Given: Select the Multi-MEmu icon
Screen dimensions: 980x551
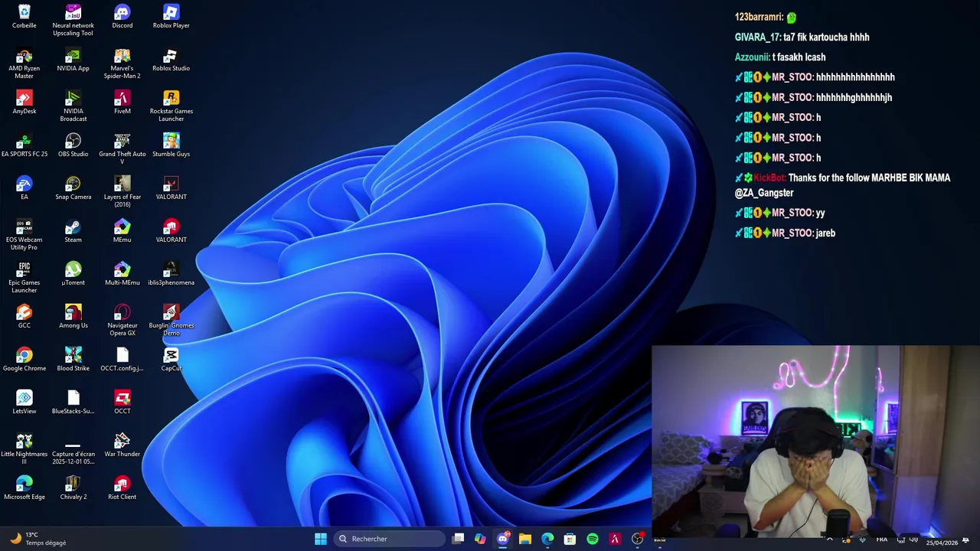Looking at the screenshot, I should (122, 274).
